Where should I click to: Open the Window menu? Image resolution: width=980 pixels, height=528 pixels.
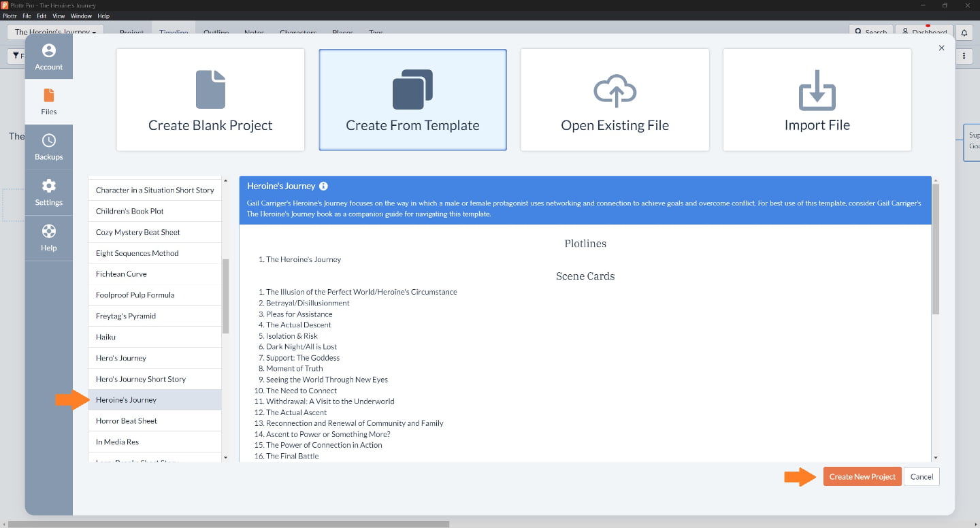(x=81, y=16)
